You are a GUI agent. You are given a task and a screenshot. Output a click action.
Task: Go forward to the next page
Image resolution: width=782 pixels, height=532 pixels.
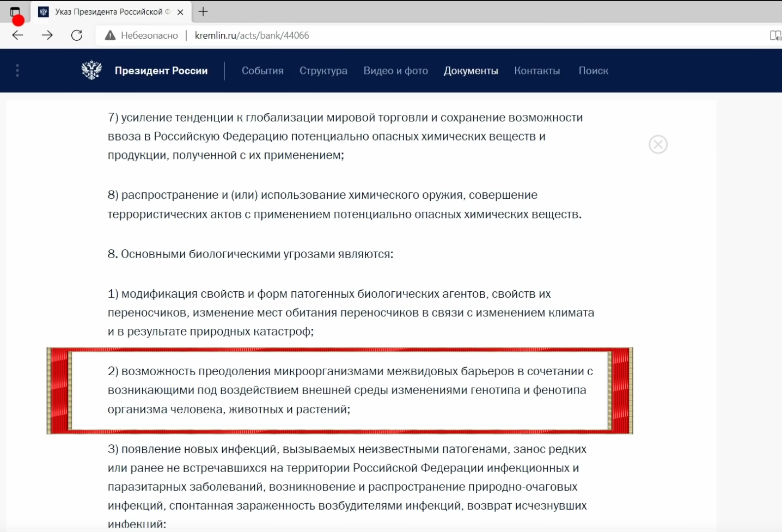tap(47, 35)
